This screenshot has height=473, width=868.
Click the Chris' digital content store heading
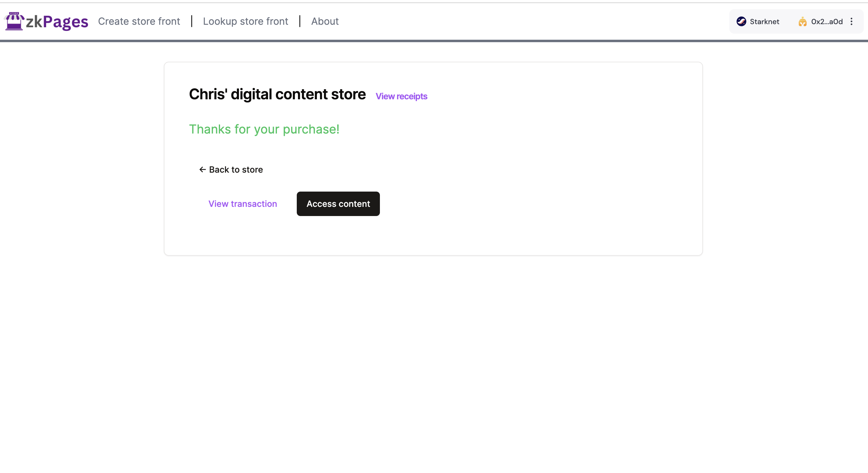277,94
